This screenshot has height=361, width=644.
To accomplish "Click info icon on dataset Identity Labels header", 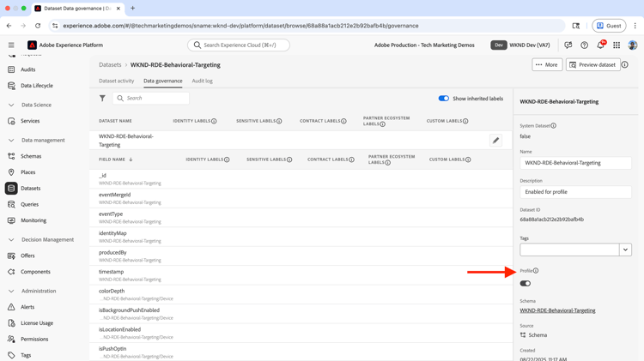I will point(214,121).
